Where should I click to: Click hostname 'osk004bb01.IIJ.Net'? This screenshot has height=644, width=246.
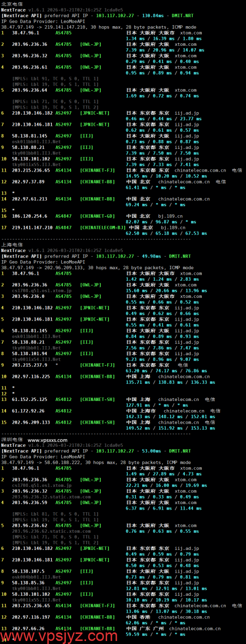coord(36,577)
